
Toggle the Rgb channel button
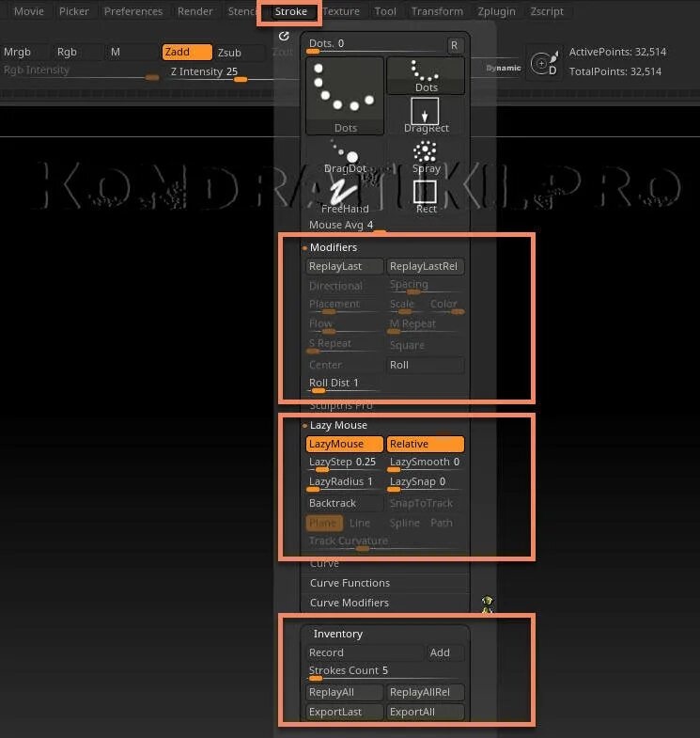pyautogui.click(x=75, y=52)
